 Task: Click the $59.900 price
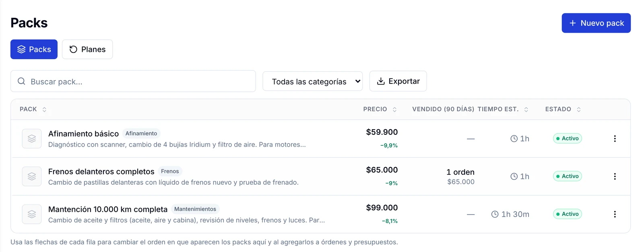(x=382, y=132)
